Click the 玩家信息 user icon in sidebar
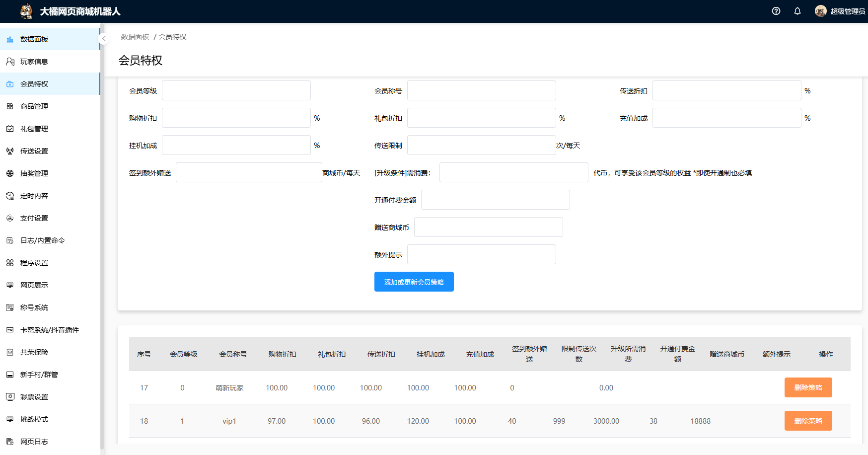This screenshot has height=455, width=868. pos(10,62)
